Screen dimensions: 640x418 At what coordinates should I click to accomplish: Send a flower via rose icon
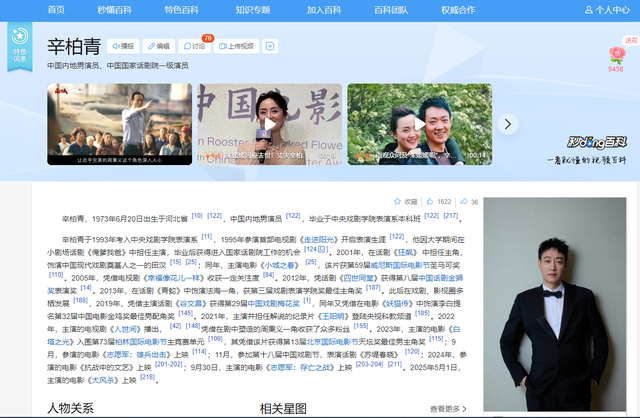[616, 55]
